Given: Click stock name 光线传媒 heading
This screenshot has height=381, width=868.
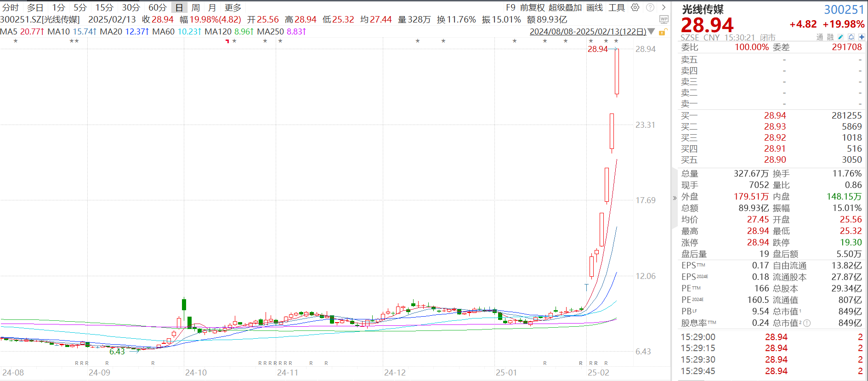Looking at the screenshot, I should click(x=703, y=10).
